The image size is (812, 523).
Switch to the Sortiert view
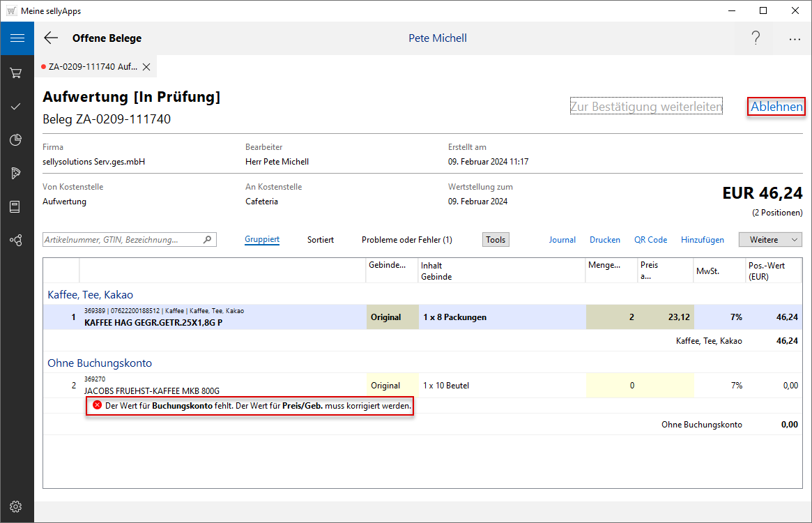(x=321, y=240)
